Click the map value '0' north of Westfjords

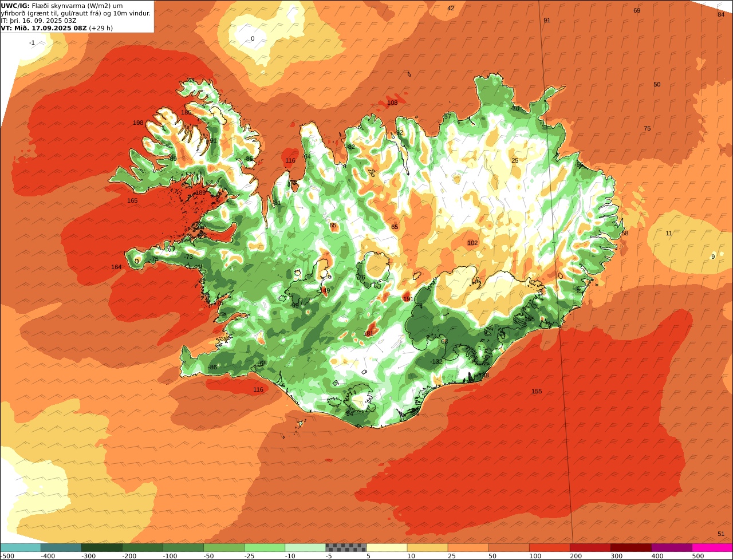click(253, 39)
